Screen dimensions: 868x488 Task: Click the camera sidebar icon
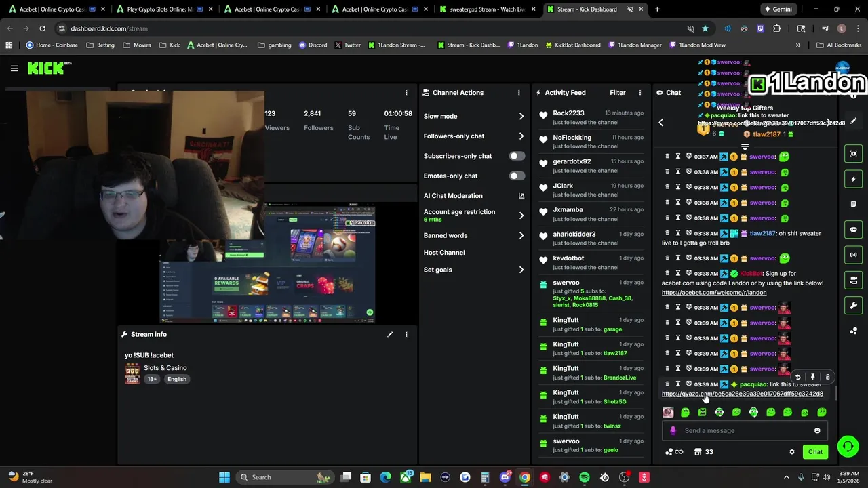tap(853, 280)
